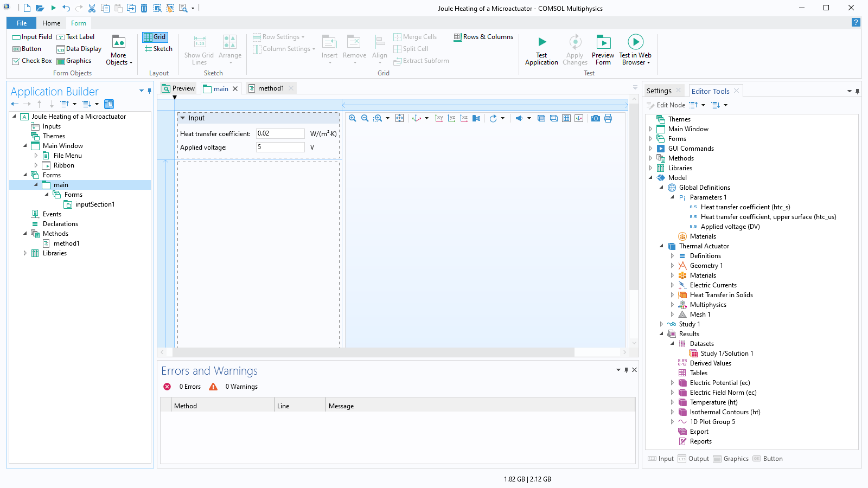Click the Preview Form button
This screenshot has width=868, height=488.
(603, 49)
